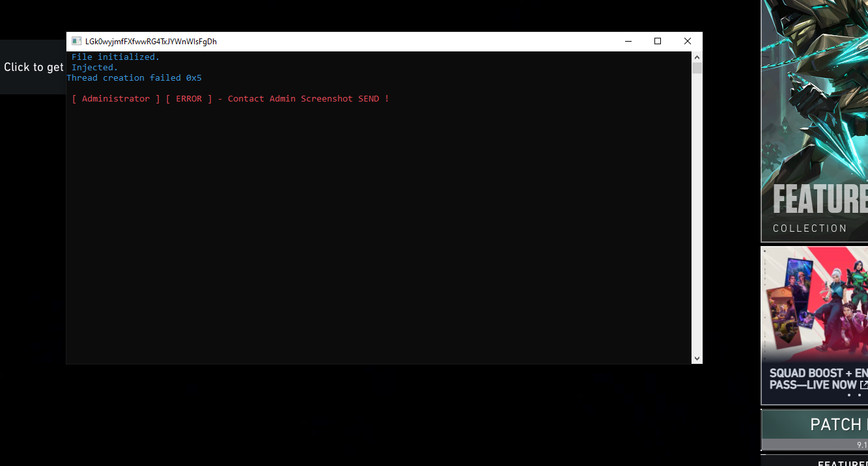This screenshot has width=868, height=466.
Task: Click the 'File initialized.' console line
Action: (115, 57)
